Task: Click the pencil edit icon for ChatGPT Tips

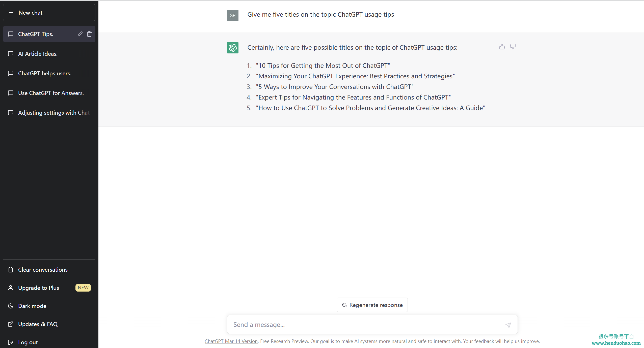Action: (x=80, y=34)
